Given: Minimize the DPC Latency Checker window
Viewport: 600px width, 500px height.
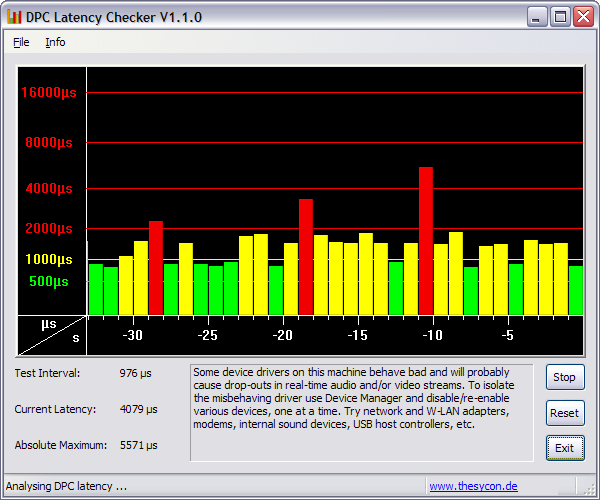Looking at the screenshot, I should (x=536, y=17).
